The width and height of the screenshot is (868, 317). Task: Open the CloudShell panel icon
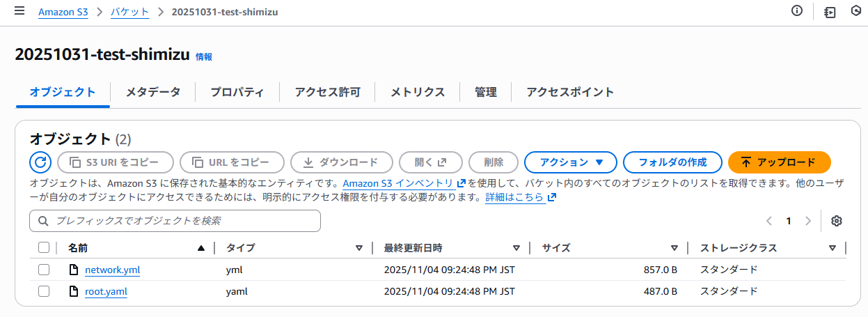click(830, 12)
